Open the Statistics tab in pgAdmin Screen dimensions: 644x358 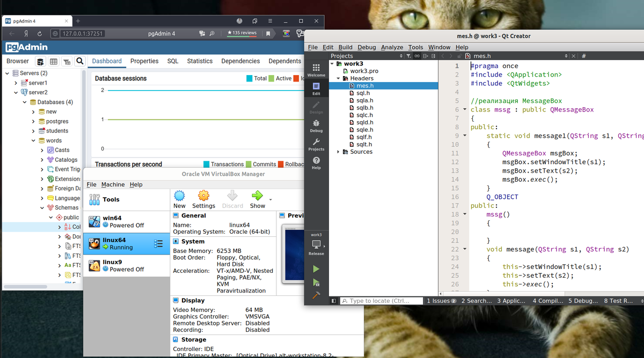click(200, 61)
